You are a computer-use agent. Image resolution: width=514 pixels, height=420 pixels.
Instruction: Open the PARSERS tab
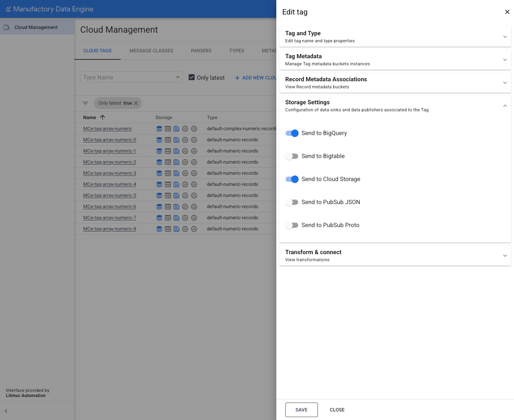click(x=201, y=51)
